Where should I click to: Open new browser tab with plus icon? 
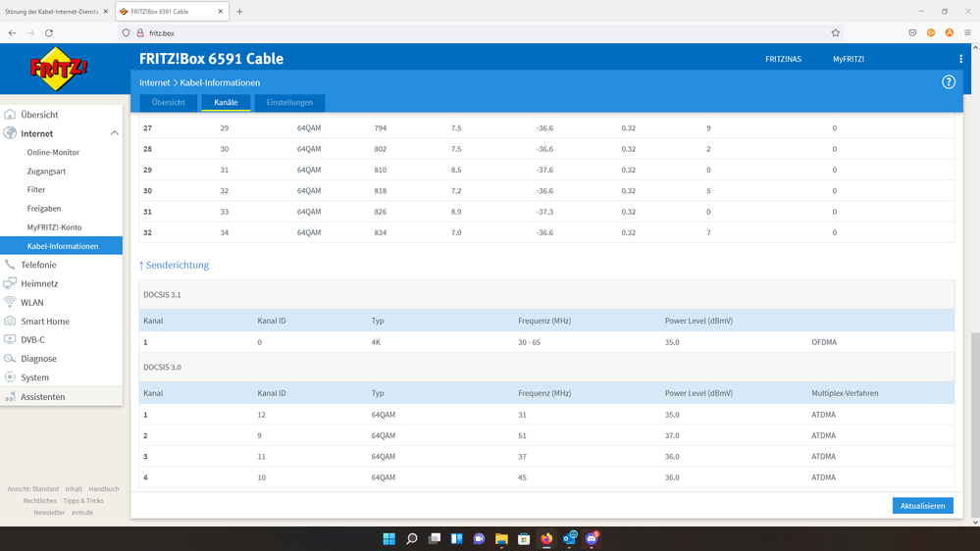pyautogui.click(x=239, y=12)
